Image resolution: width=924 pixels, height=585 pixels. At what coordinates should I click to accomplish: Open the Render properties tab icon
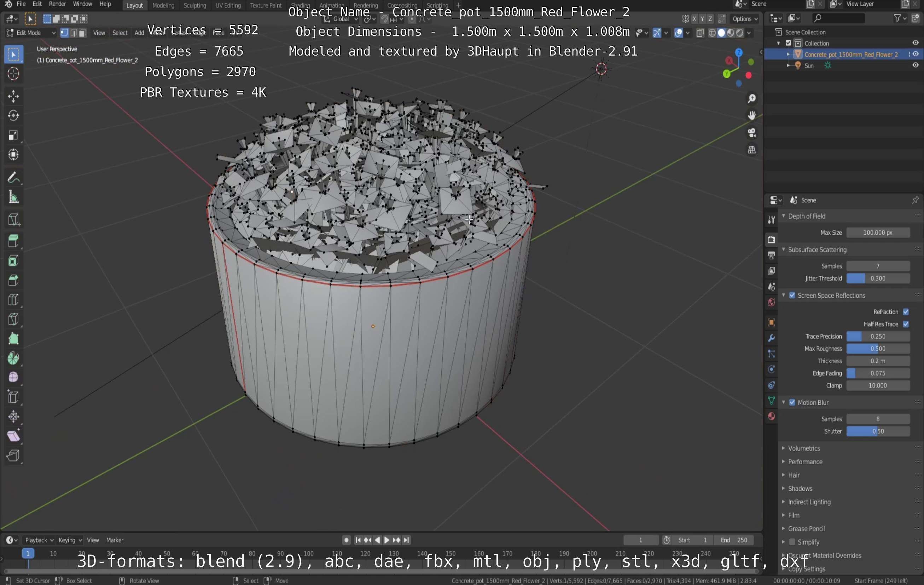(x=771, y=239)
